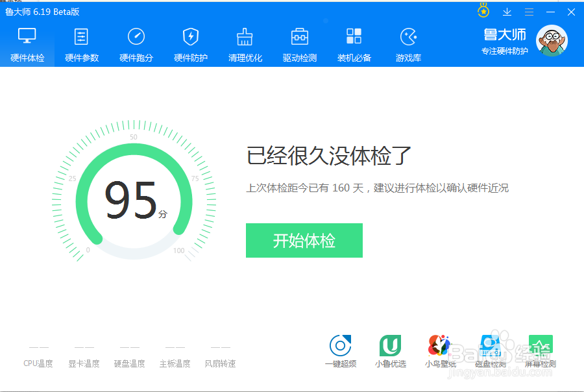Screen dimensions: 584x392
Task: Open the 游戏库 game library
Action: pyautogui.click(x=408, y=45)
